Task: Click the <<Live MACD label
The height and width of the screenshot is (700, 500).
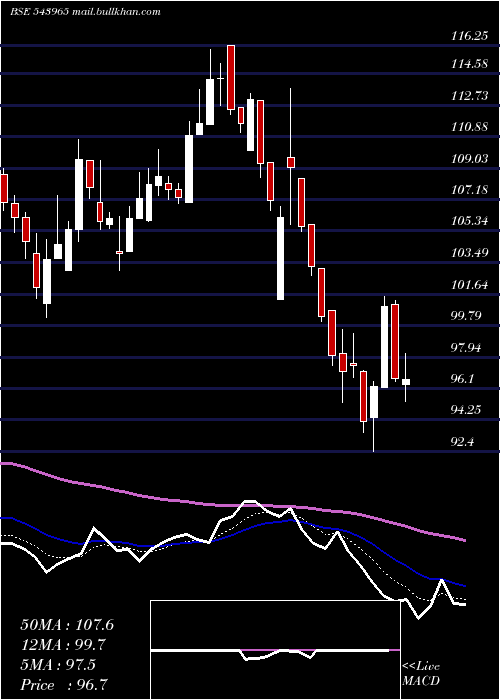Action: (x=421, y=673)
